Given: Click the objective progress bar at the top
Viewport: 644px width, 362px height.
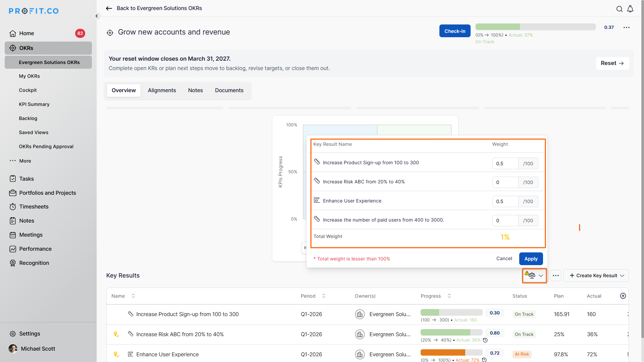Looking at the screenshot, I should point(535,27).
